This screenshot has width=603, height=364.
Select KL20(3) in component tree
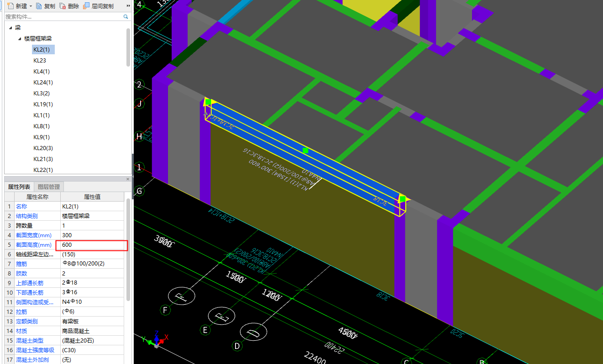pyautogui.click(x=43, y=148)
